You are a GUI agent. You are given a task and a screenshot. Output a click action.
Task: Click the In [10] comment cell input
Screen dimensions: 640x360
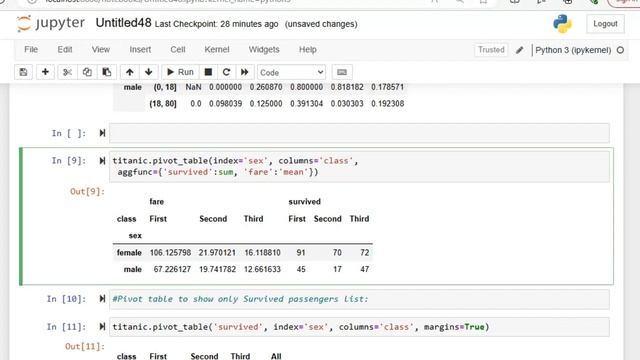tap(359, 299)
